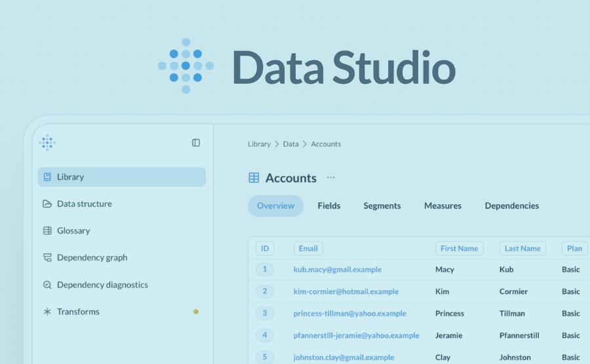Click the Last Name column header

click(x=522, y=248)
